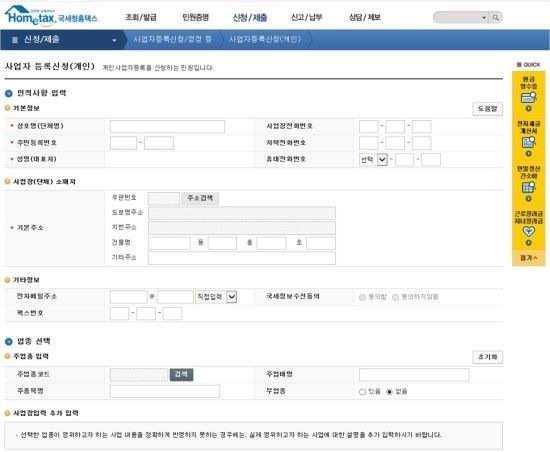Viewport: 550px width, 452px height.
Task: Collapse the quick menu with 접기
Action: [x=529, y=258]
